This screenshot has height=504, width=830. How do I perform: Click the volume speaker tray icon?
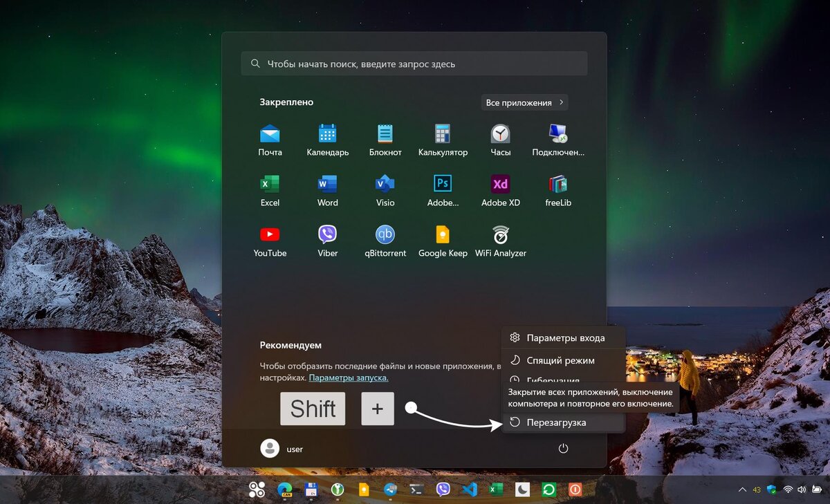point(802,489)
